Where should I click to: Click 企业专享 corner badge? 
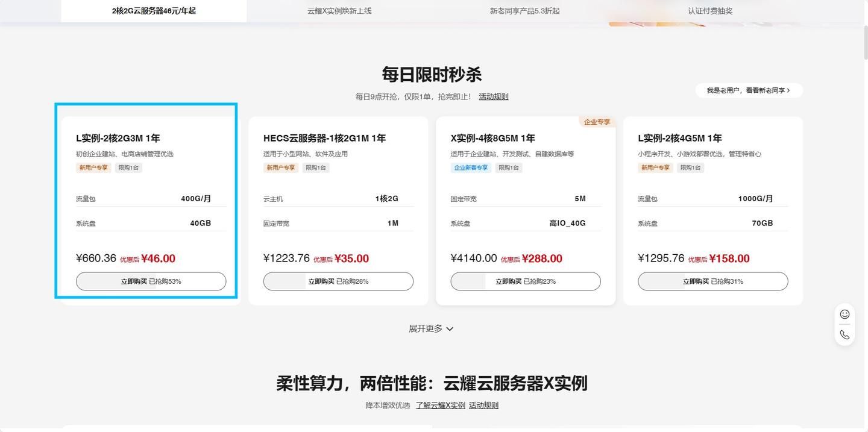click(x=597, y=122)
